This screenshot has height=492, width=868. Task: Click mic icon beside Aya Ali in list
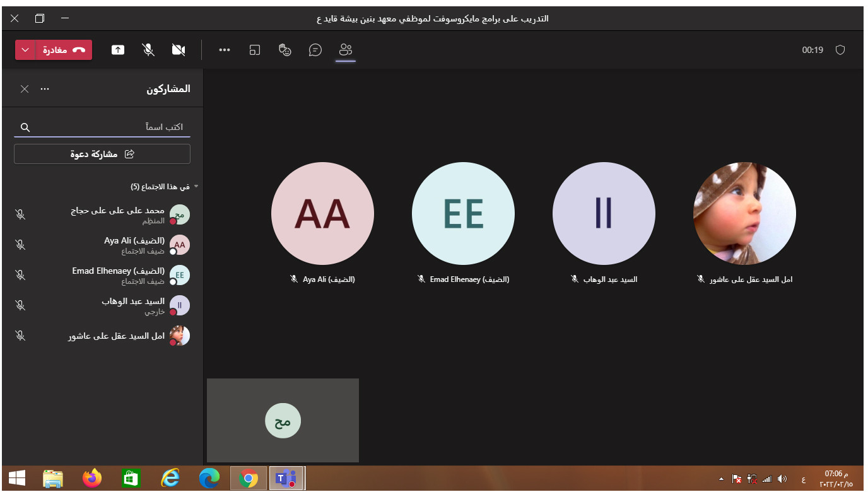(x=20, y=245)
